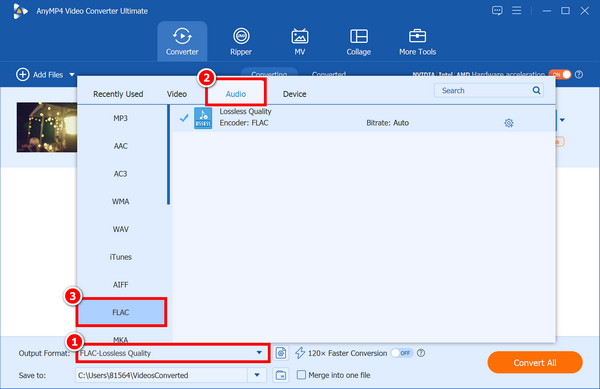Select AIFF format

[121, 285]
